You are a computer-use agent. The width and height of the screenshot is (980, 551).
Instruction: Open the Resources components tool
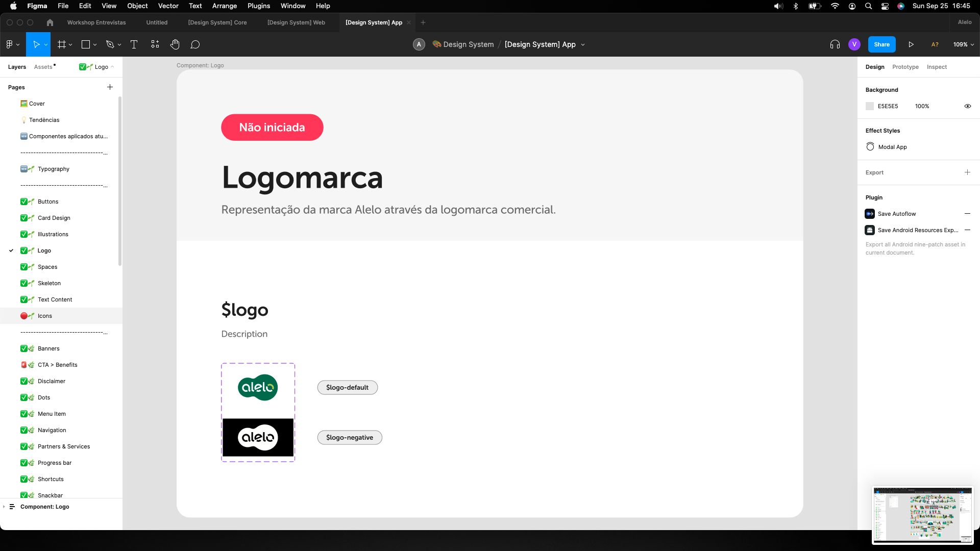click(x=155, y=44)
